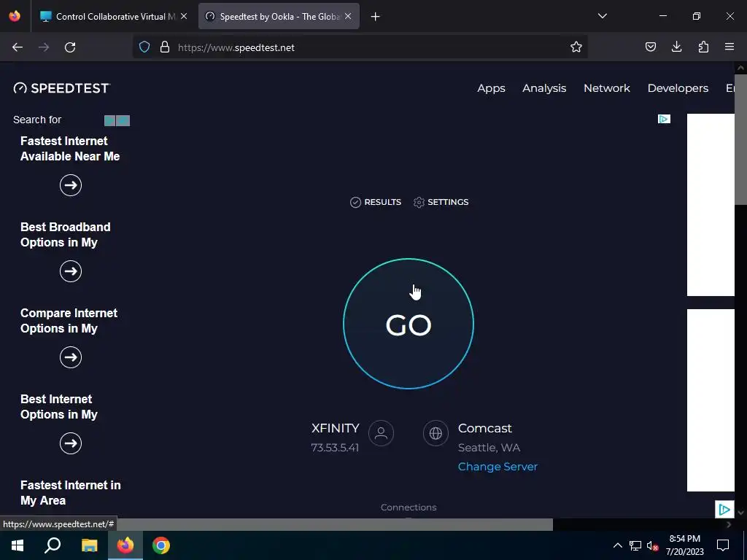Open the clock showing 8:54 PM
This screenshot has width=747, height=560.
point(684,545)
